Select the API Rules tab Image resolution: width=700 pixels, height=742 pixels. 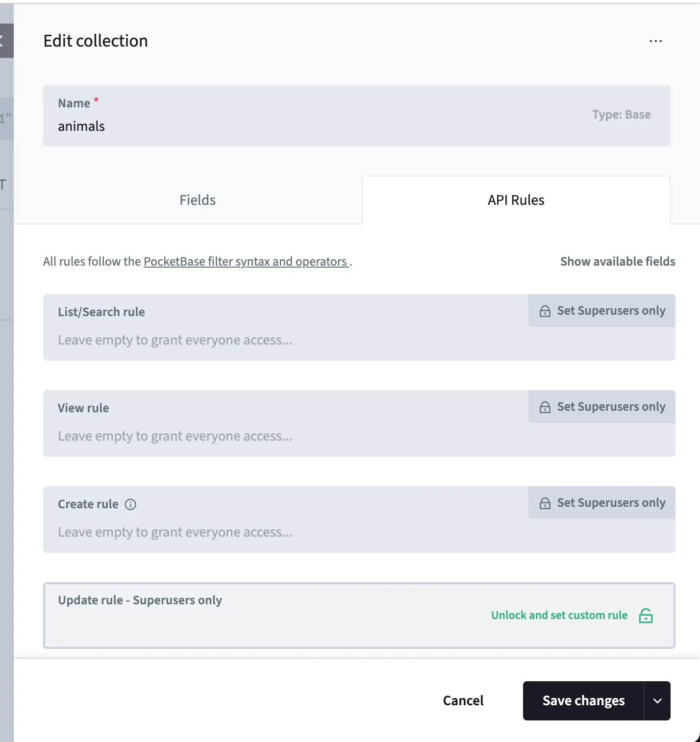click(x=516, y=200)
